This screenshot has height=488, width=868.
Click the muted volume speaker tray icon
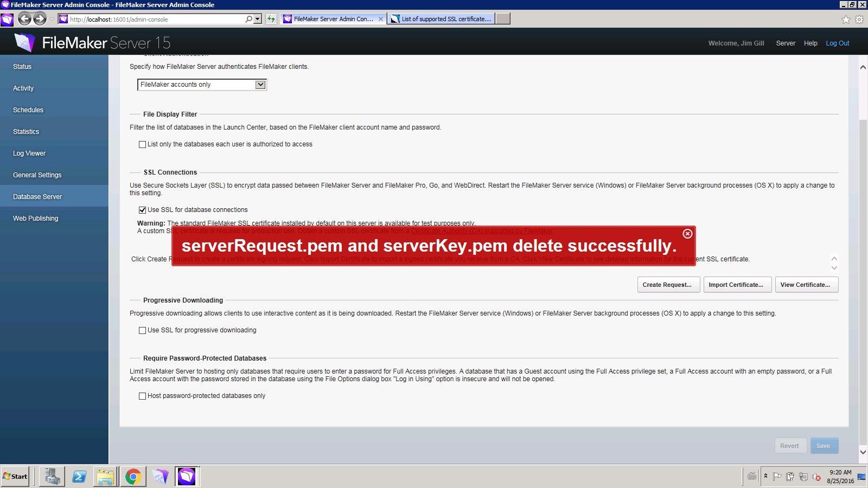[816, 477]
